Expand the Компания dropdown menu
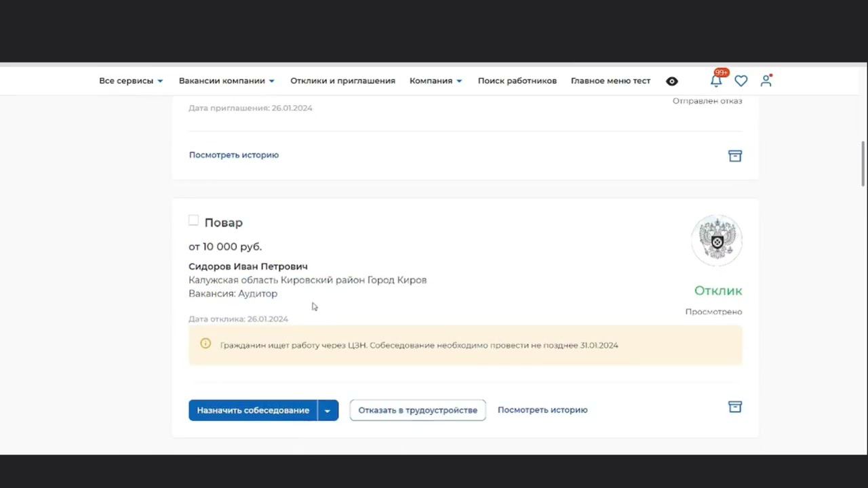868x488 pixels. [435, 81]
